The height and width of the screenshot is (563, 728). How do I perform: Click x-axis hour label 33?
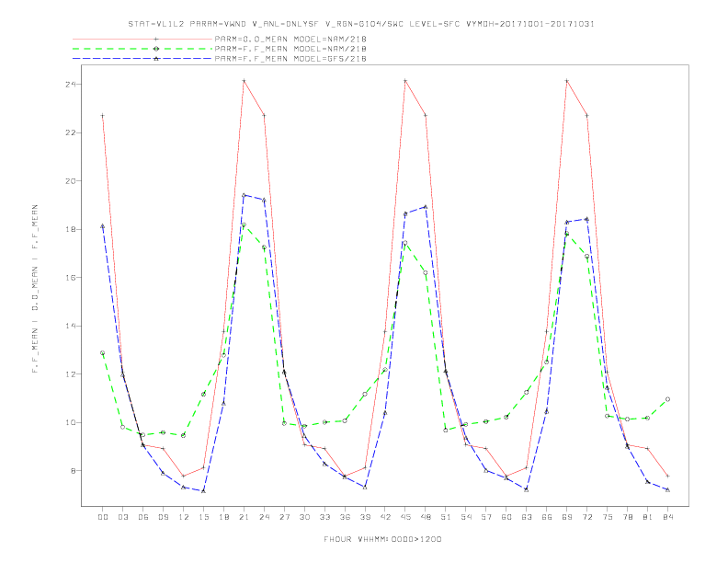pos(324,517)
